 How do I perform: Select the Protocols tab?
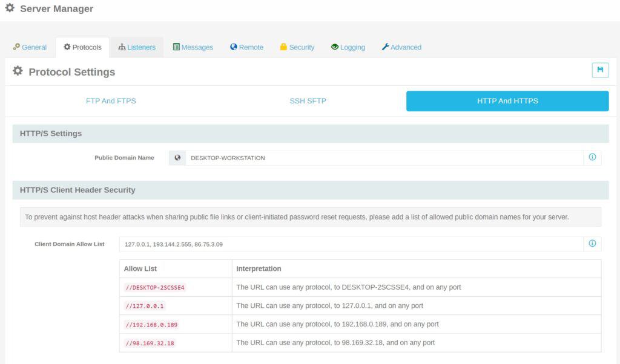tap(82, 47)
